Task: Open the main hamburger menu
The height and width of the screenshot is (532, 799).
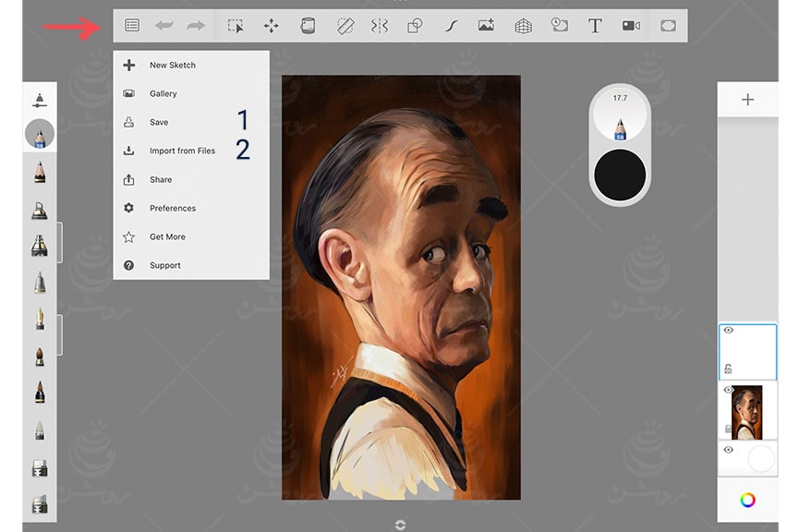Action: click(x=130, y=26)
